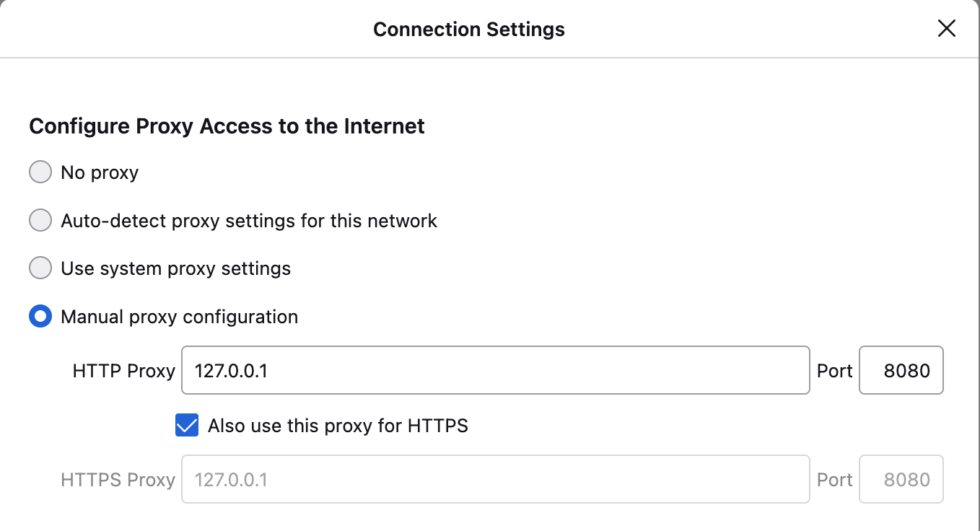This screenshot has width=980, height=531.
Task: Focus the HTTP Proxy port field showing 8080
Action: pos(901,371)
